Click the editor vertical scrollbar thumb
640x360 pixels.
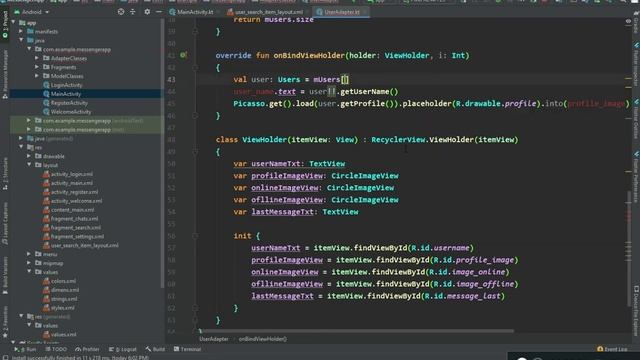point(629,249)
